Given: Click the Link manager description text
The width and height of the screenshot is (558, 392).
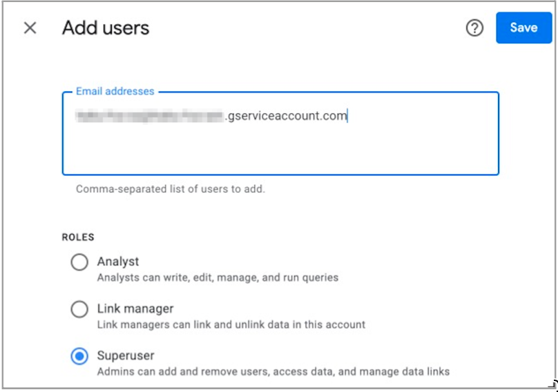Looking at the screenshot, I should [x=231, y=324].
